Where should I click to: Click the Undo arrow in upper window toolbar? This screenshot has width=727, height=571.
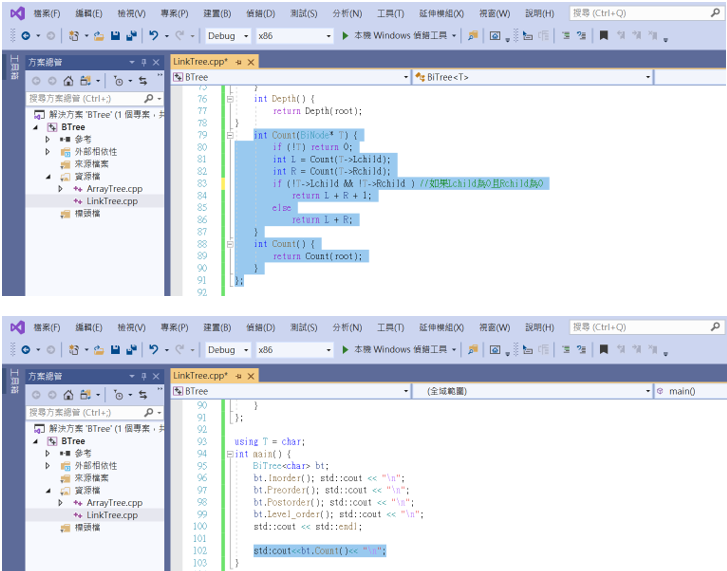[154, 35]
